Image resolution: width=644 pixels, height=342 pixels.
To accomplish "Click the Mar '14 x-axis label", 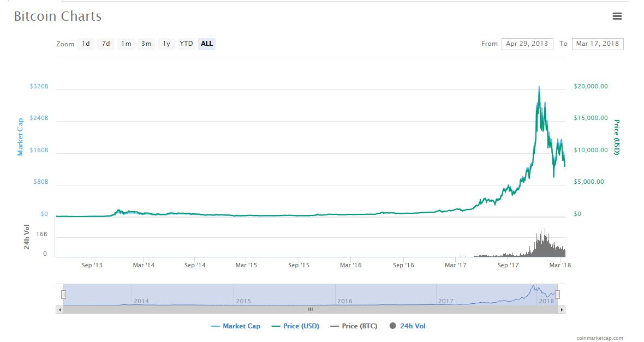I will (144, 265).
